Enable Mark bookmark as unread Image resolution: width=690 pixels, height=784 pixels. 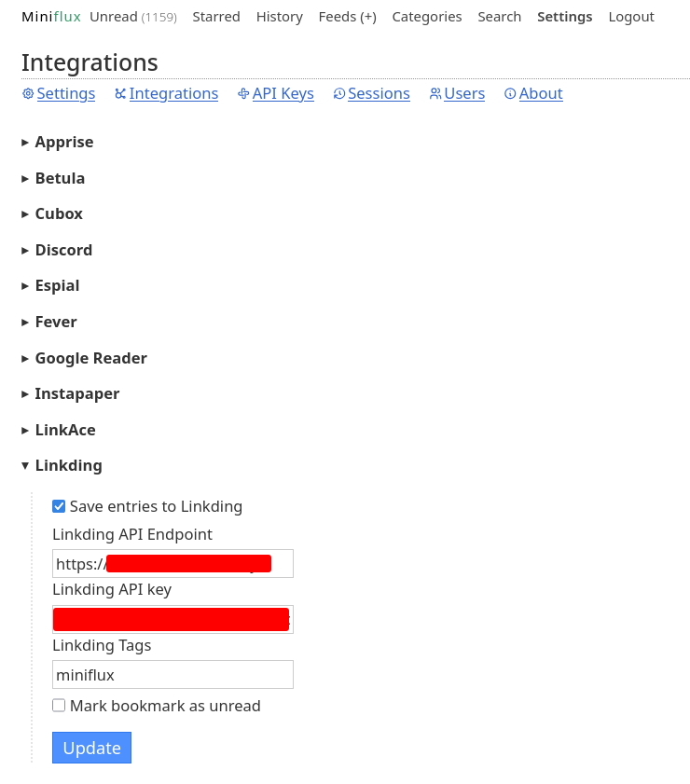(59, 706)
